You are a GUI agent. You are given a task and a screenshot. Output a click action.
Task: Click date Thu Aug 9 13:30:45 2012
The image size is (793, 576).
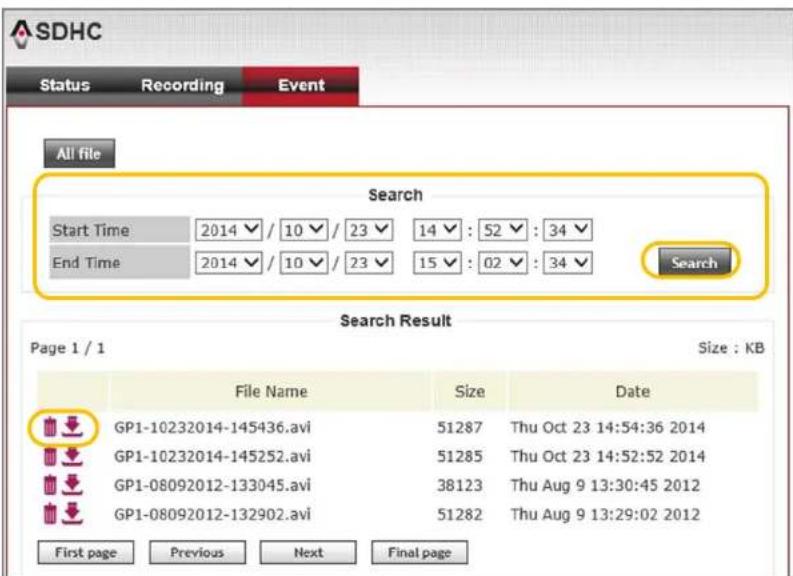tap(605, 485)
